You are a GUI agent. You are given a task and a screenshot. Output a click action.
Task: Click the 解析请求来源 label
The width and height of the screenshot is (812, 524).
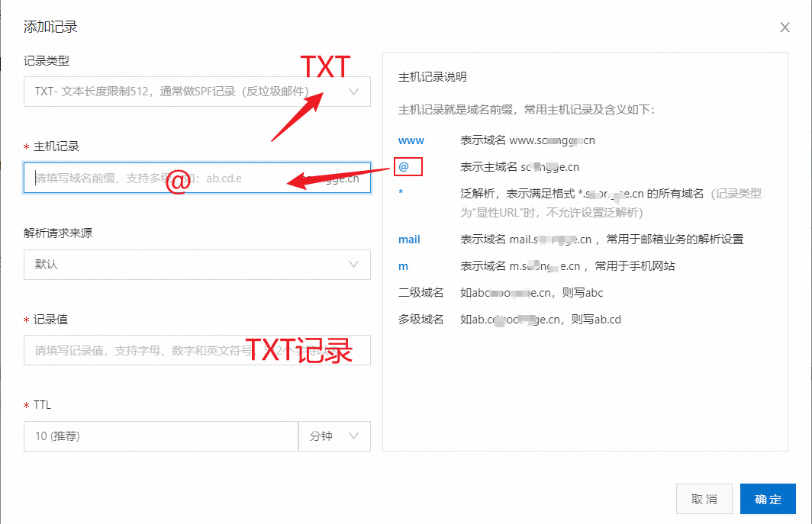(x=57, y=233)
